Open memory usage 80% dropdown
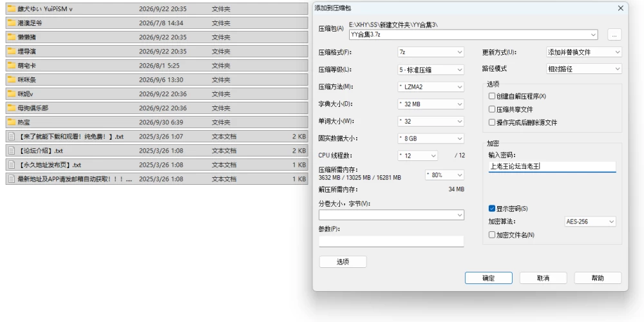The image size is (644, 322). click(444, 175)
